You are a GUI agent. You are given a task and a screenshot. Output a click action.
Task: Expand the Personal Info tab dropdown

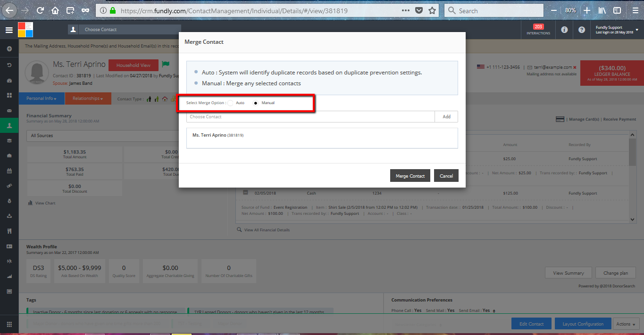(42, 98)
